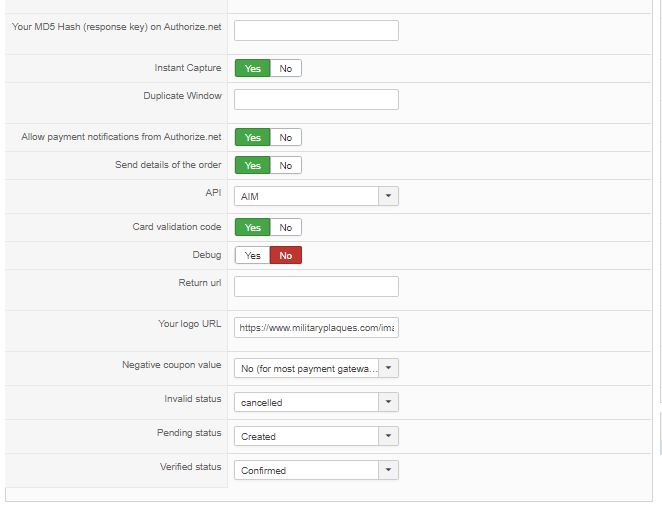The height and width of the screenshot is (527, 662).
Task: Click the red No Debug button
Action: pos(286,255)
